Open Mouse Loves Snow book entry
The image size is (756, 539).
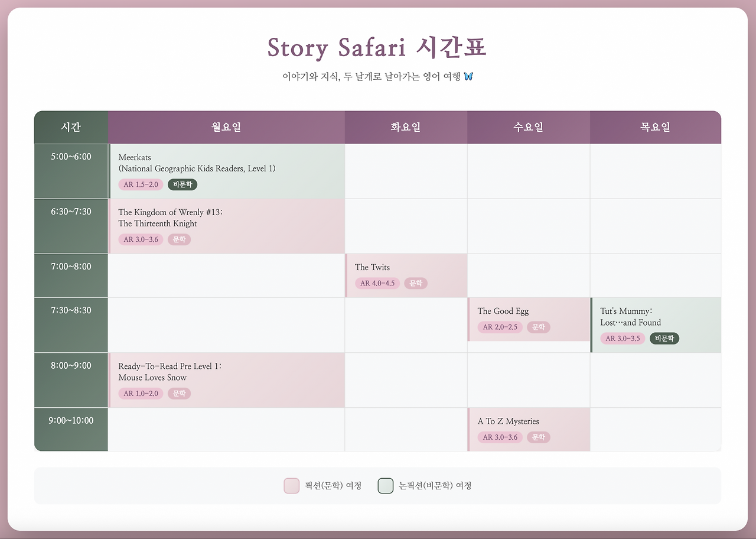pyautogui.click(x=227, y=381)
